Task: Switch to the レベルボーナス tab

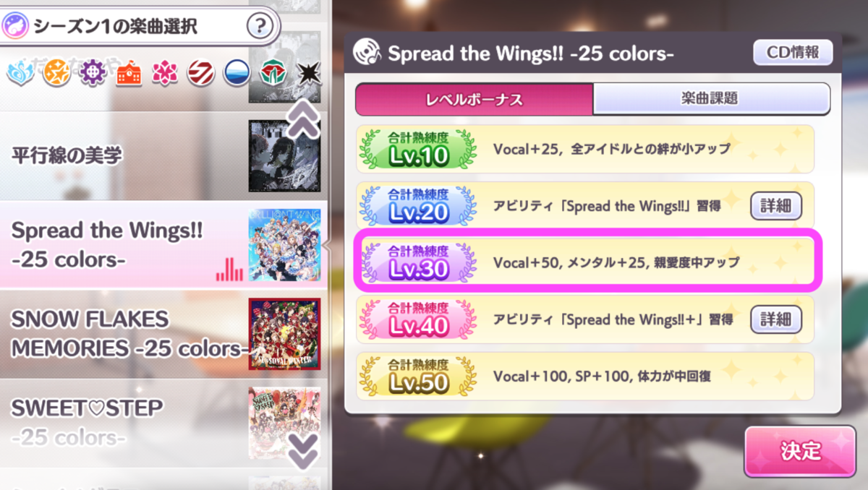Action: pyautogui.click(x=474, y=99)
